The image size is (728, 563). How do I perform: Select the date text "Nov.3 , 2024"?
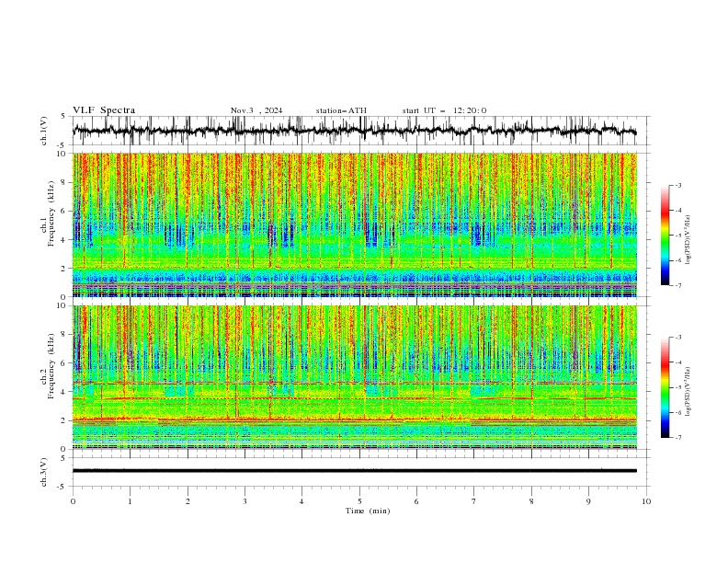pos(256,110)
